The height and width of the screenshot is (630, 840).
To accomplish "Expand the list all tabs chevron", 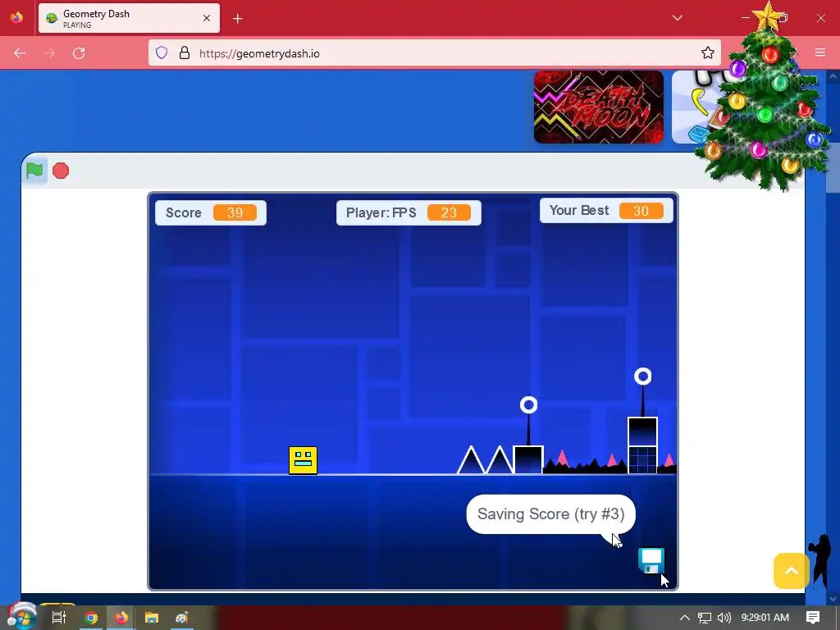I will pos(677,18).
